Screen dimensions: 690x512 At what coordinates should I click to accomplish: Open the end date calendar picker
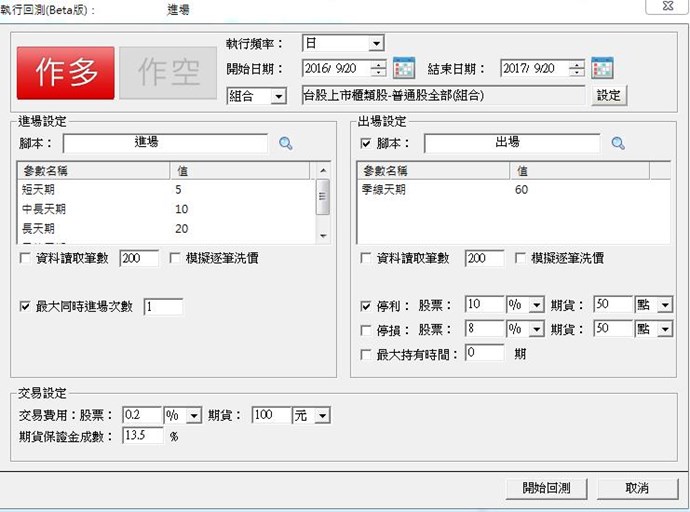point(602,69)
